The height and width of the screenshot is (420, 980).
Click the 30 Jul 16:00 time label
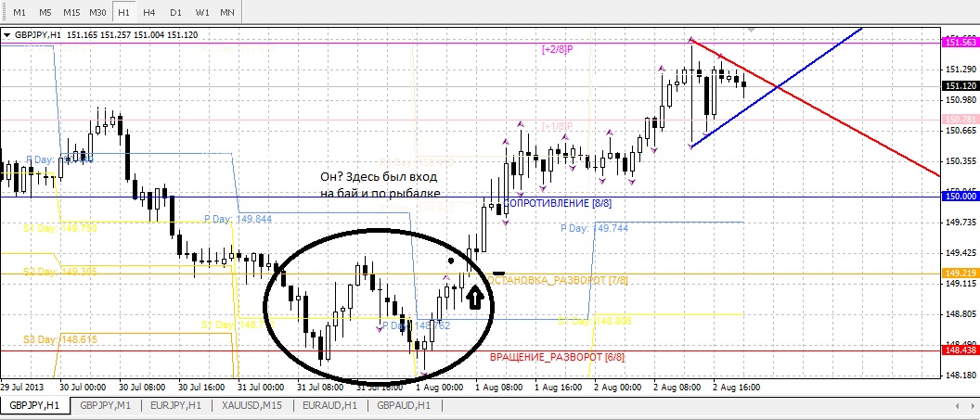click(202, 387)
